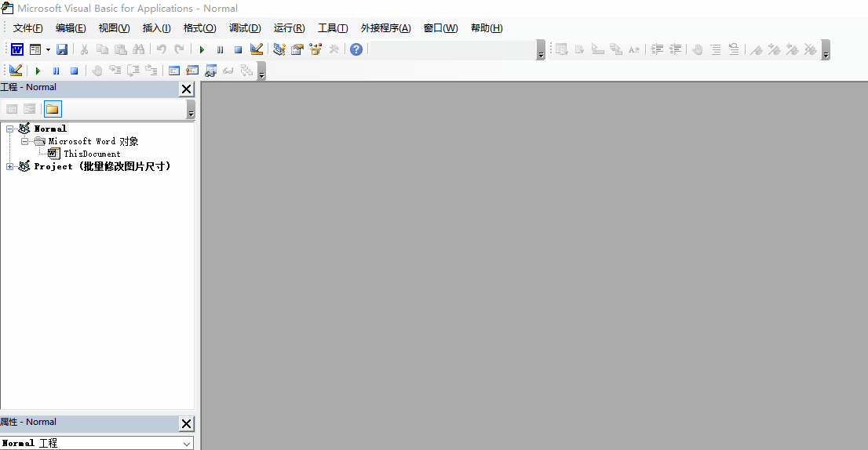Open the Immediate Window icon
Viewport: 868px width, 450px height.
[192, 71]
